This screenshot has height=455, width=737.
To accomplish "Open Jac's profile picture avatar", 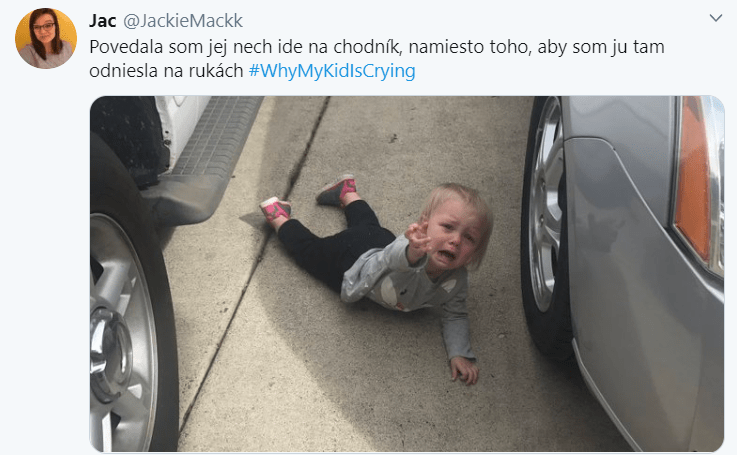I will pos(46,38).
